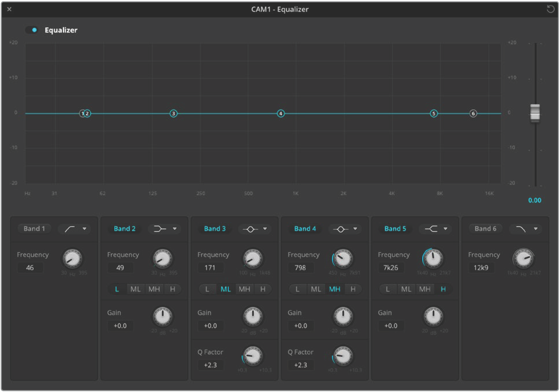Click the Band 5 high-shelf filter shape icon
This screenshot has width=560, height=392.
coord(431,229)
